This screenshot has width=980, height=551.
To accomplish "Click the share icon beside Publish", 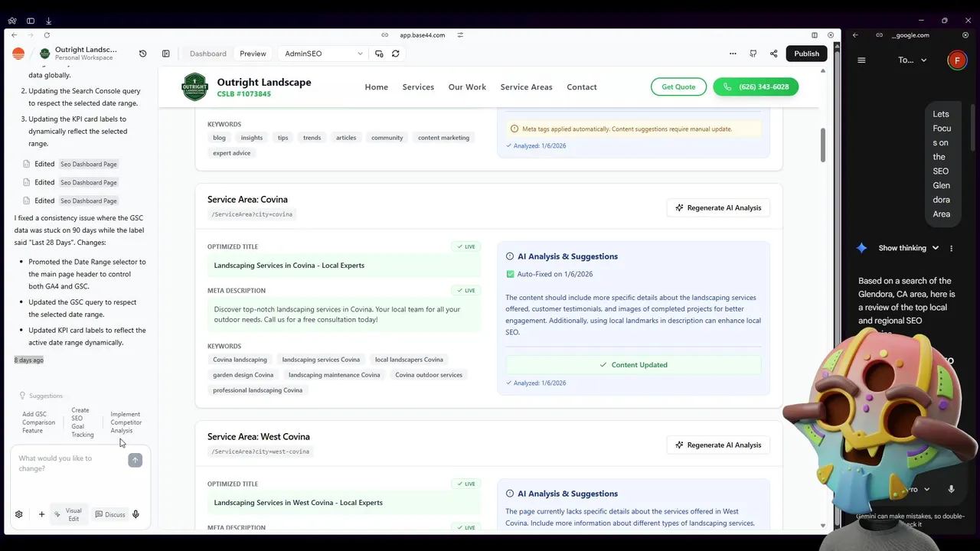I will [773, 54].
